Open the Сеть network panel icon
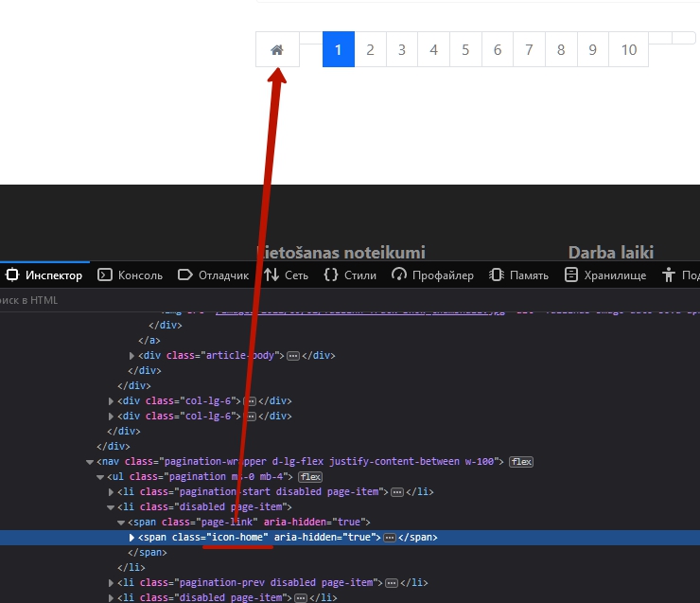The height and width of the screenshot is (603, 700). click(271, 275)
